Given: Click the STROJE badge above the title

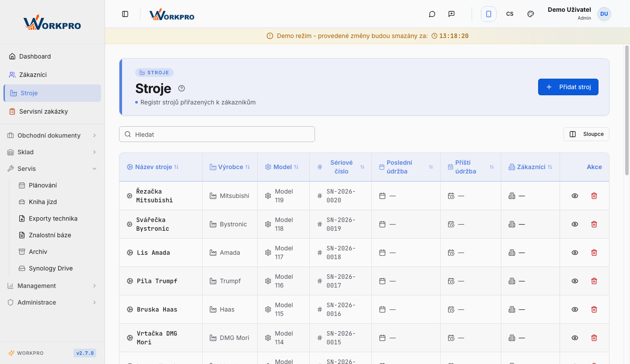Looking at the screenshot, I should point(154,73).
